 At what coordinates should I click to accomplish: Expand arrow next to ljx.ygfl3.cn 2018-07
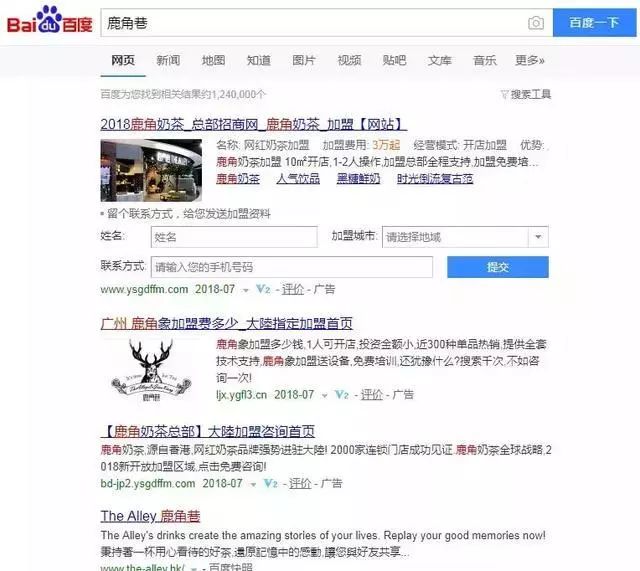click(324, 395)
